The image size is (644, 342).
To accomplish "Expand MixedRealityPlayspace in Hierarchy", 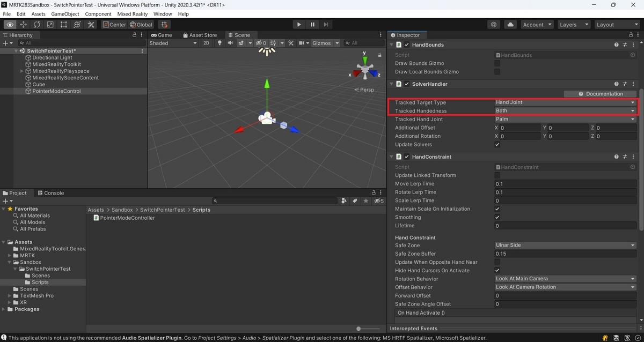I will (22, 71).
